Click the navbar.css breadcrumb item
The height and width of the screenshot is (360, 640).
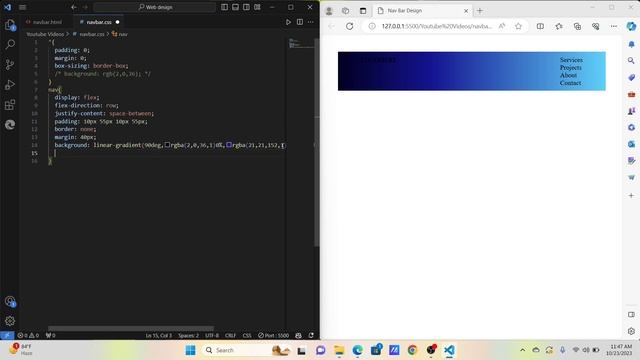pyautogui.click(x=92, y=34)
